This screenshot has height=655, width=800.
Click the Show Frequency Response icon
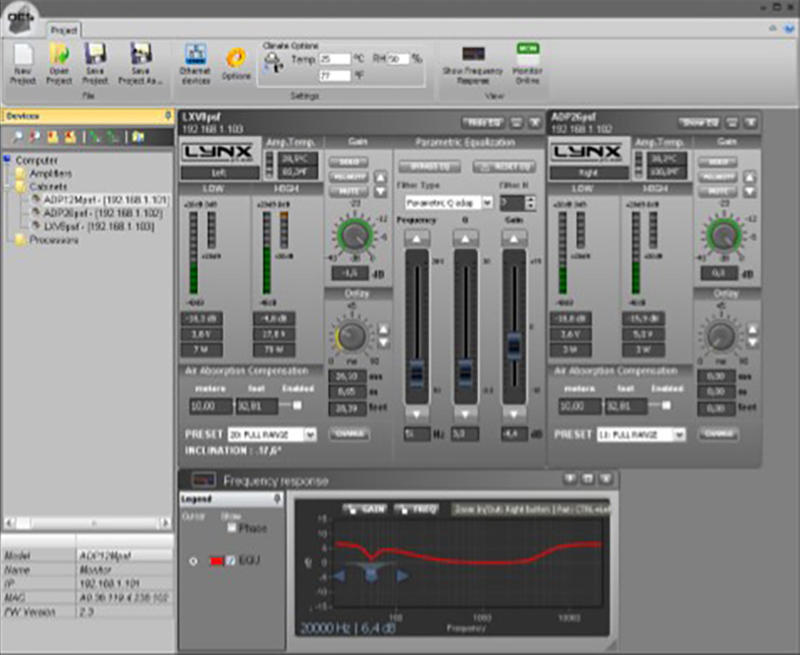click(473, 53)
